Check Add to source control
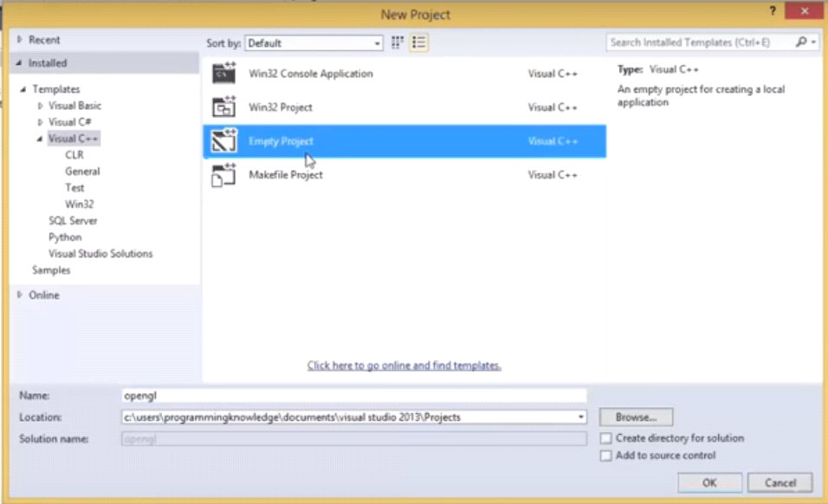Screen dimensions: 828x504 tap(605, 456)
